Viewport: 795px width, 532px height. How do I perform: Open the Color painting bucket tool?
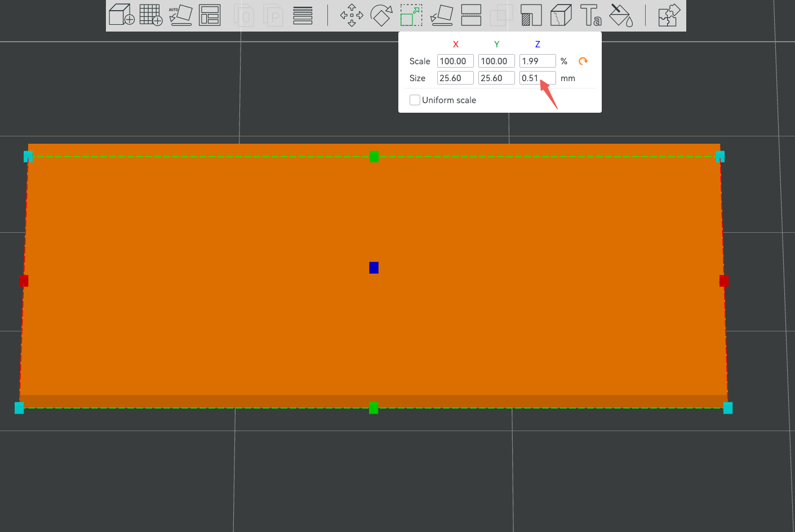coord(621,15)
